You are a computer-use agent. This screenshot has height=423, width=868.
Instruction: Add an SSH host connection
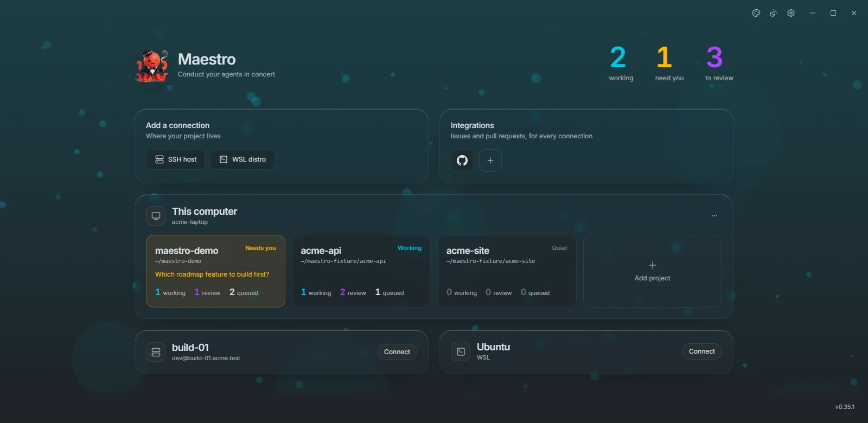tap(176, 159)
